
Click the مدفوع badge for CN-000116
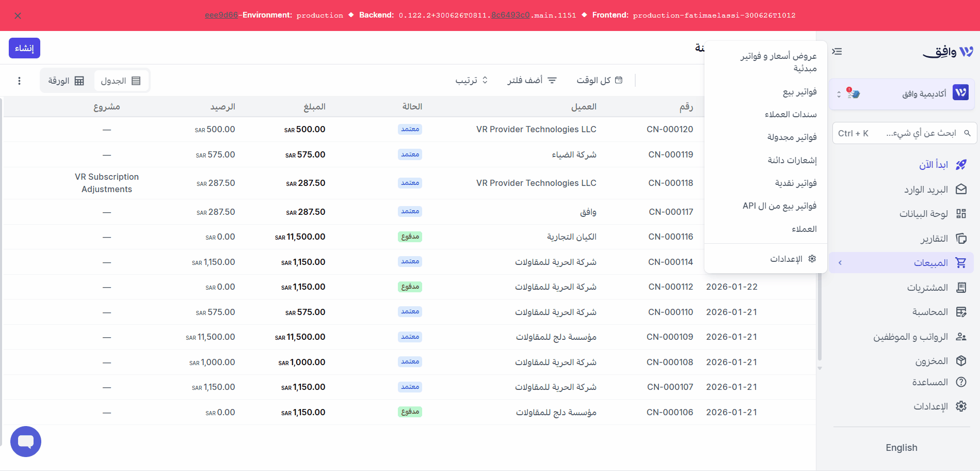[x=410, y=237]
